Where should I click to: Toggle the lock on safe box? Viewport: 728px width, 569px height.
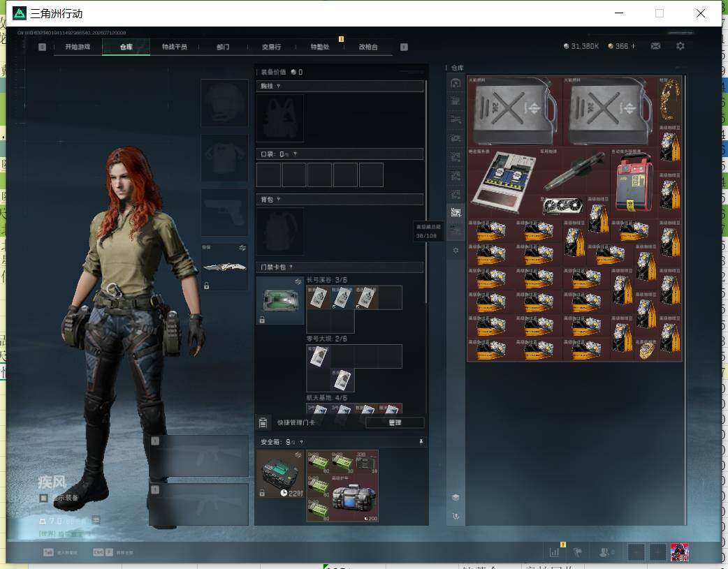[262, 493]
